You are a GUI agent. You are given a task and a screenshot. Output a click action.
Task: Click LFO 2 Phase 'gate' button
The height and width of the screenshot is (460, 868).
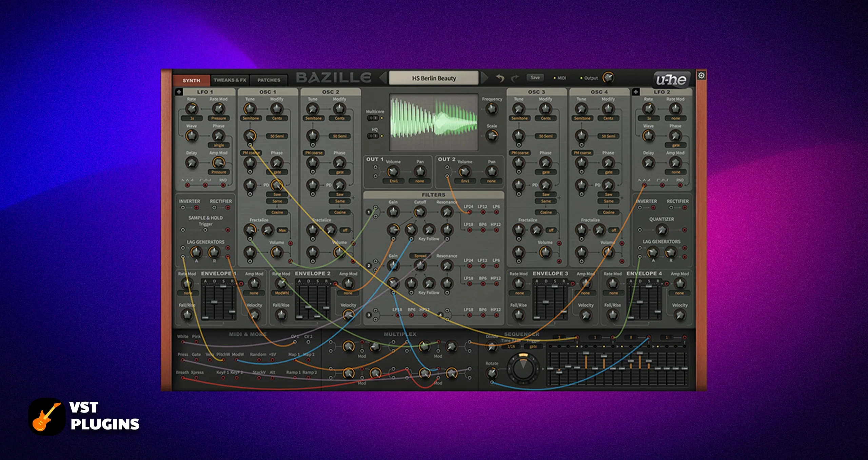coord(676,145)
